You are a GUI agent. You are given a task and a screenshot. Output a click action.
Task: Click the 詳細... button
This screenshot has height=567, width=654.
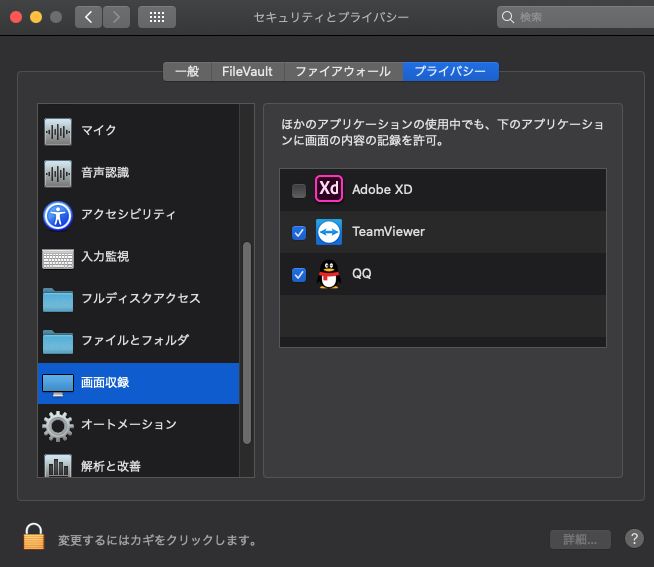580,539
